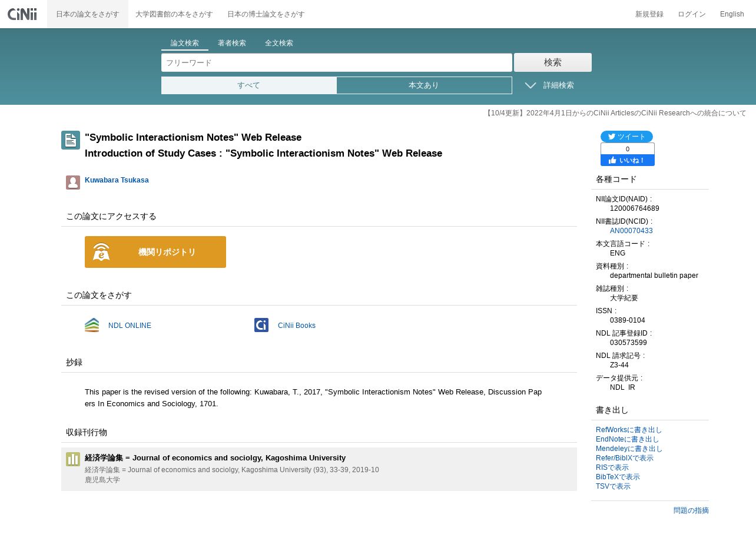
Task: Open NCID AN00070433 link
Action: [631, 231]
